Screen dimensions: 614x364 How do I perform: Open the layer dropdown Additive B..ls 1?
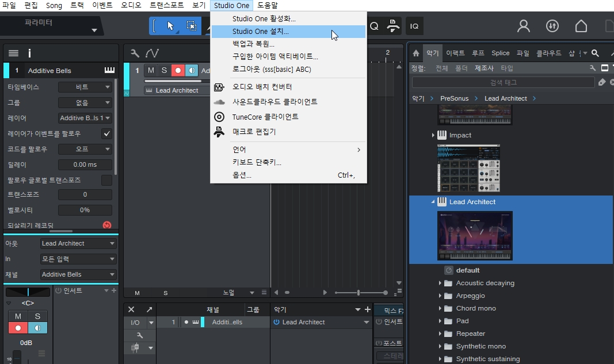click(x=85, y=118)
